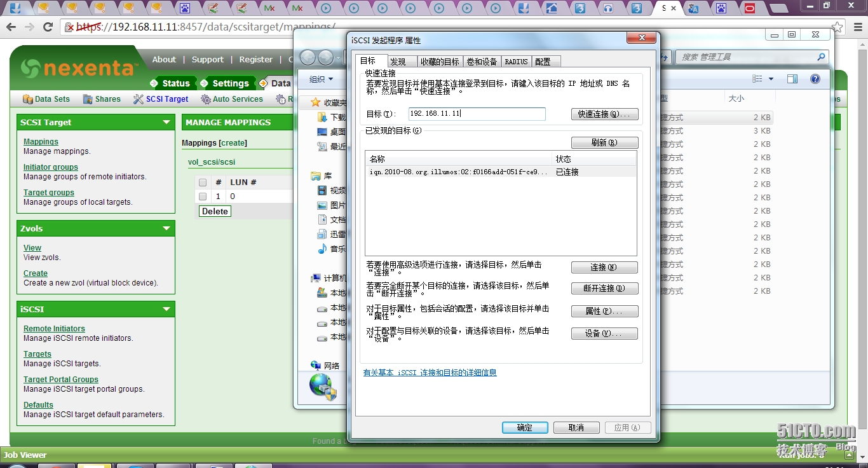The width and height of the screenshot is (868, 468).
Task: Click the About link in Nexenta header
Action: click(x=164, y=60)
